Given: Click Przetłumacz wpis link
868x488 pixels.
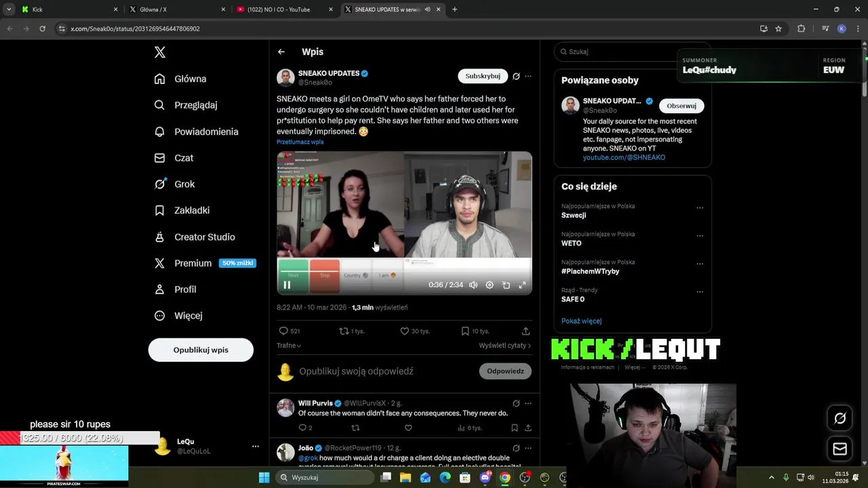Looking at the screenshot, I should pyautogui.click(x=300, y=142).
